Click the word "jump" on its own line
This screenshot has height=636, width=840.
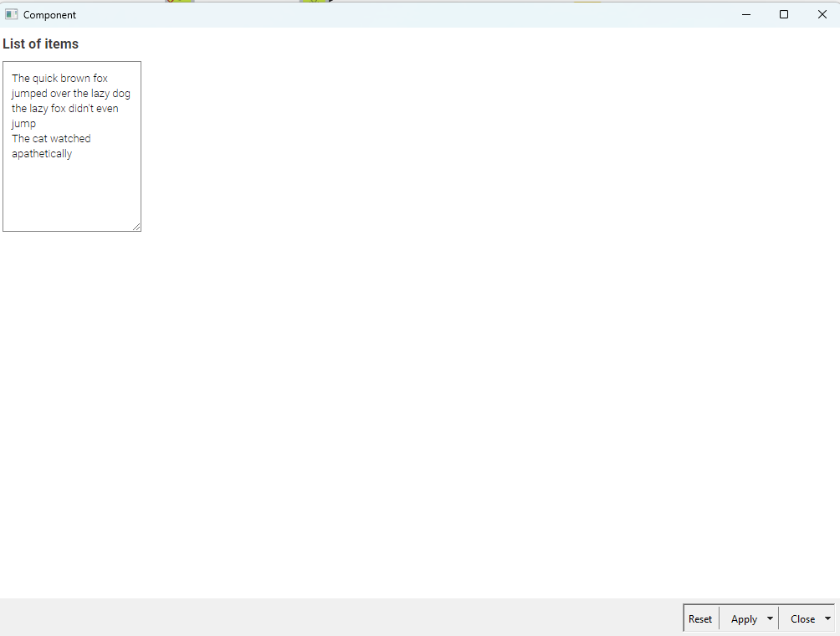[23, 124]
